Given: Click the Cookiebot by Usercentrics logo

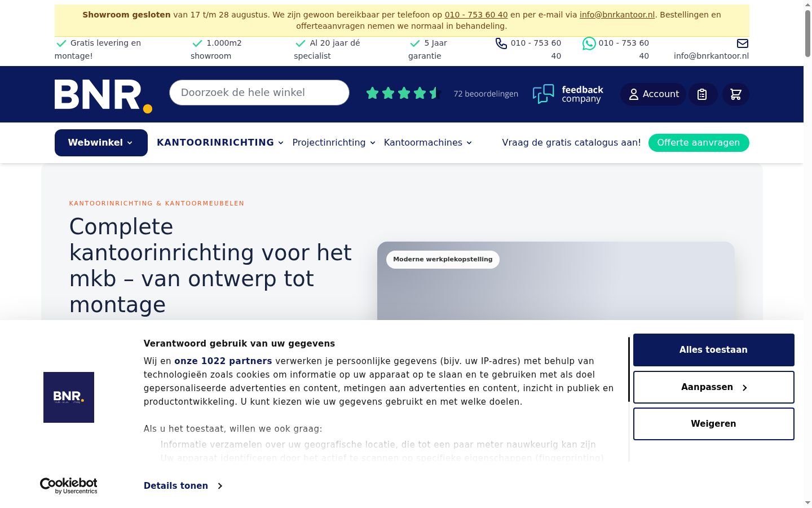Looking at the screenshot, I should (69, 485).
